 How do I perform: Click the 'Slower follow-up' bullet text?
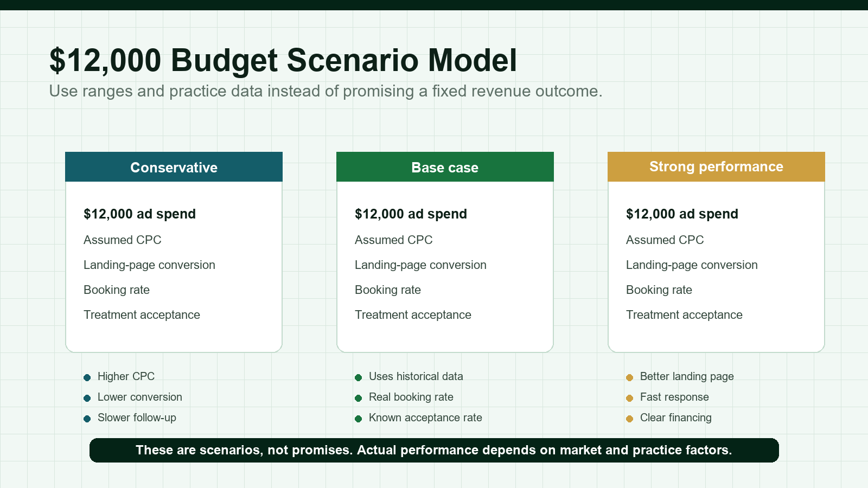(x=137, y=418)
